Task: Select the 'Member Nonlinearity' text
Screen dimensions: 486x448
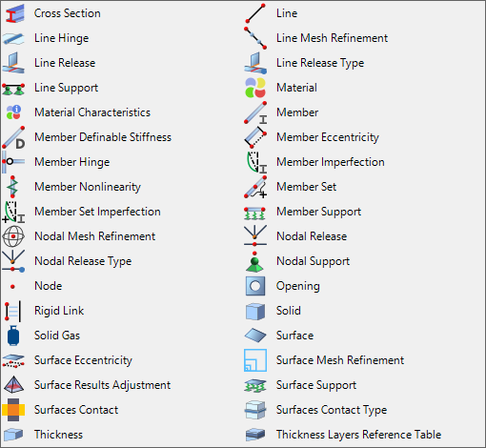Action: [x=88, y=187]
